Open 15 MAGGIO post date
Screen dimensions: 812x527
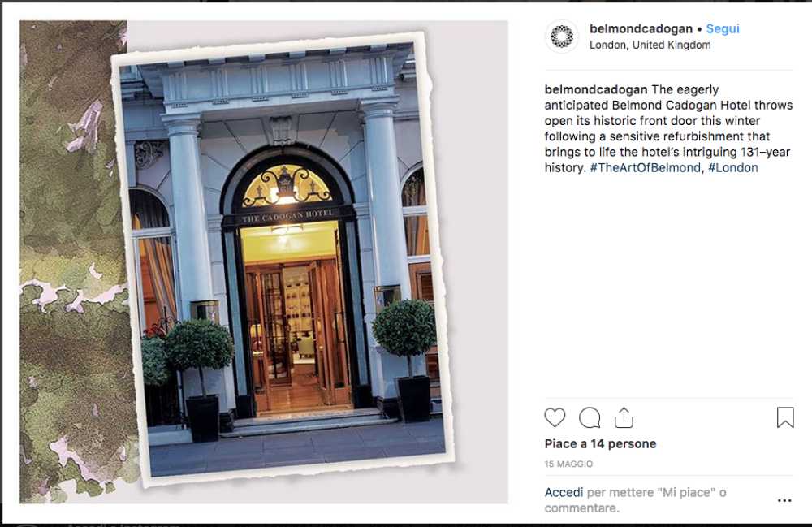[568, 464]
